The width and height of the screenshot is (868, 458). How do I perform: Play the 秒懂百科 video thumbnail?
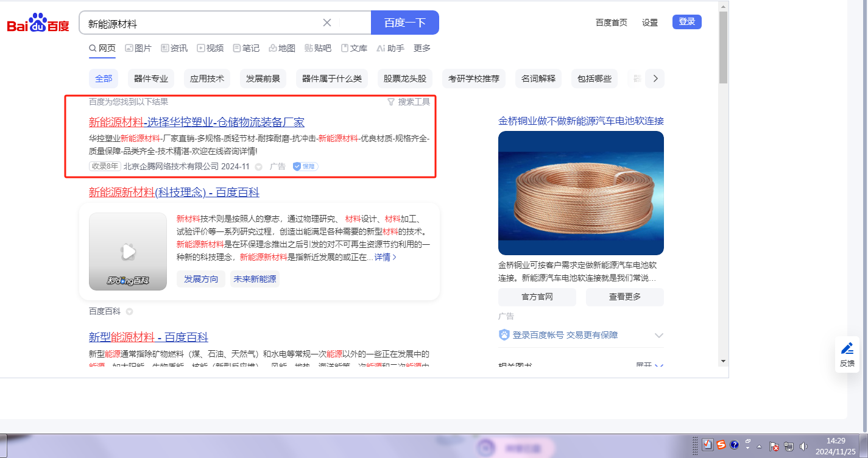[128, 252]
